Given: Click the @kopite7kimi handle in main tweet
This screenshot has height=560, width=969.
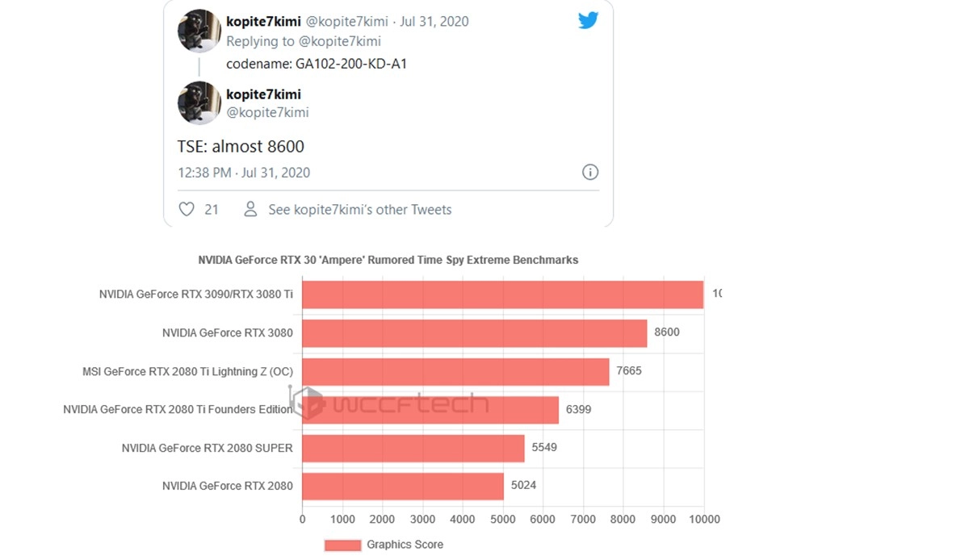Looking at the screenshot, I should point(267,112).
